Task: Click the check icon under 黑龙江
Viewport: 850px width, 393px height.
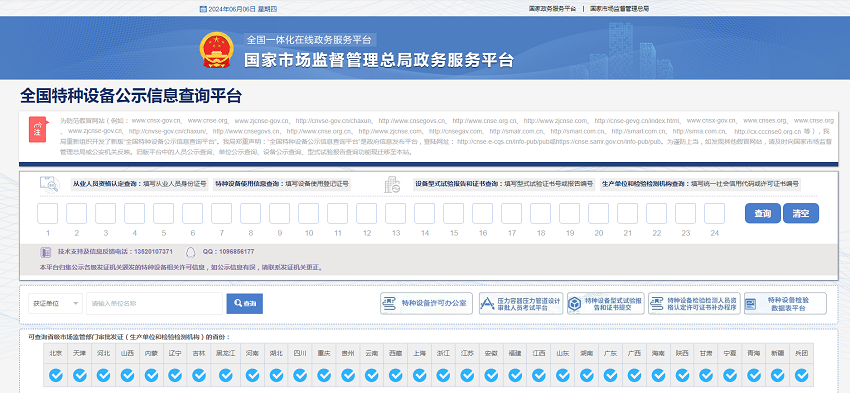Action: [226, 375]
